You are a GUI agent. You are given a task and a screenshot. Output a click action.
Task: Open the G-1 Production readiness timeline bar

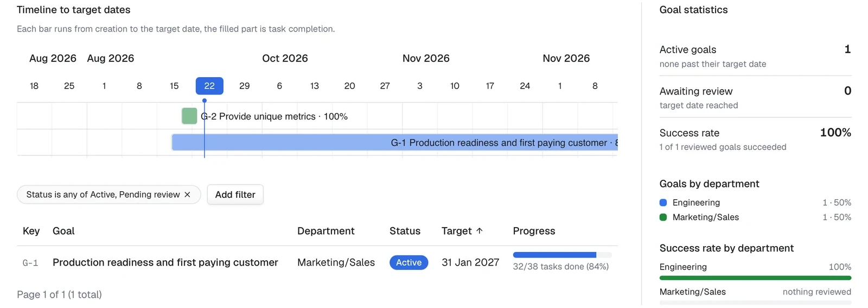click(x=394, y=142)
